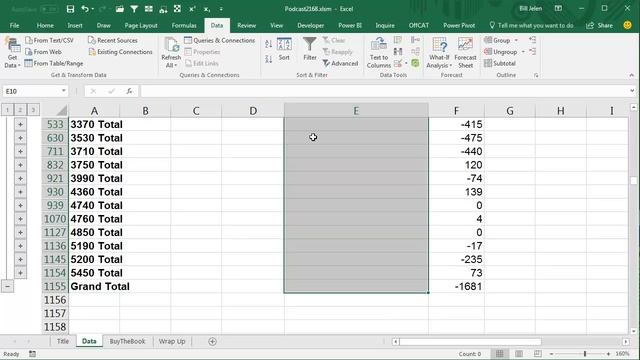
Task: Click Advanced filter
Action: pos(340,63)
